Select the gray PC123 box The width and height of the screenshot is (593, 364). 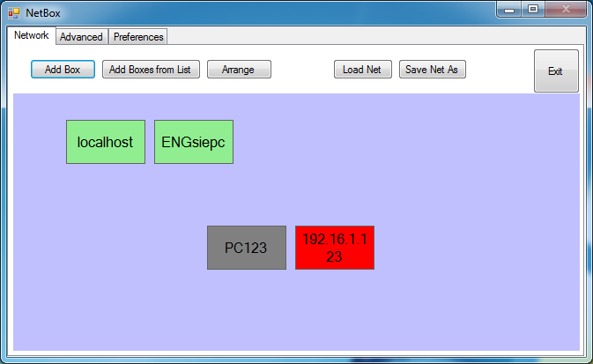click(247, 248)
